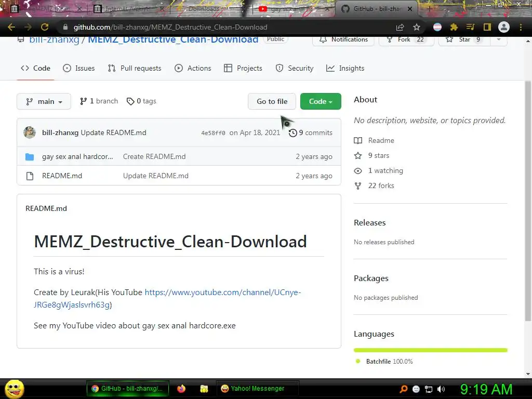Open the Update README.md commit message in the README.md row

[156, 176]
